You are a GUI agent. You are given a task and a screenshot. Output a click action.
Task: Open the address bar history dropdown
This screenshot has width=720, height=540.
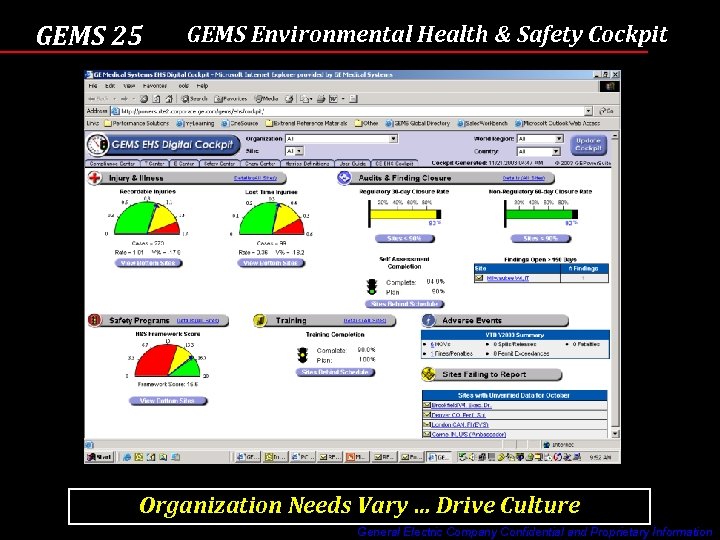588,111
